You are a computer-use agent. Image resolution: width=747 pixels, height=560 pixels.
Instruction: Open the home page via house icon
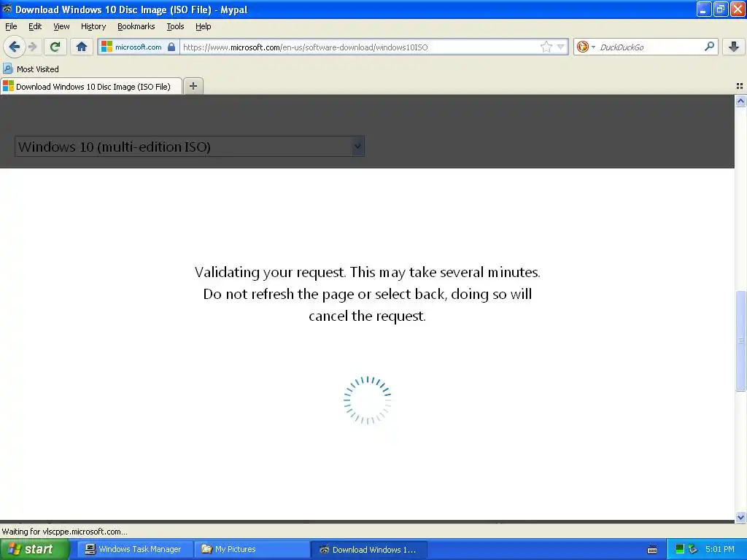(x=82, y=47)
